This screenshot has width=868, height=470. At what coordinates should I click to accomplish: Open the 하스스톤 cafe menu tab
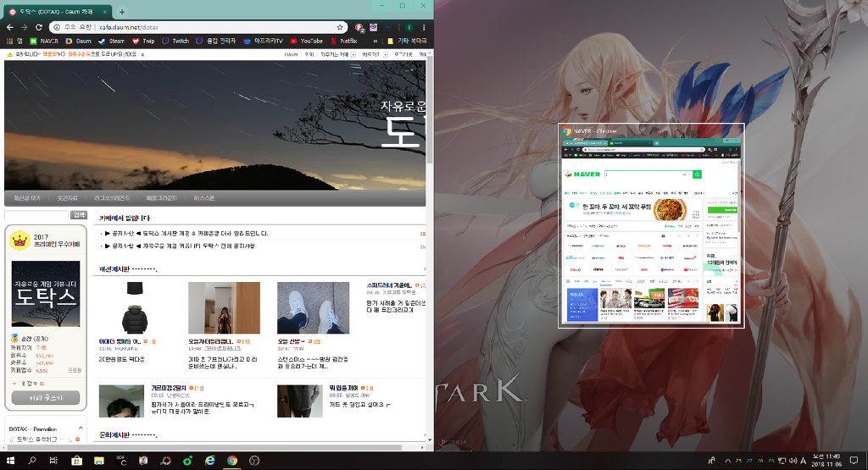coord(204,198)
